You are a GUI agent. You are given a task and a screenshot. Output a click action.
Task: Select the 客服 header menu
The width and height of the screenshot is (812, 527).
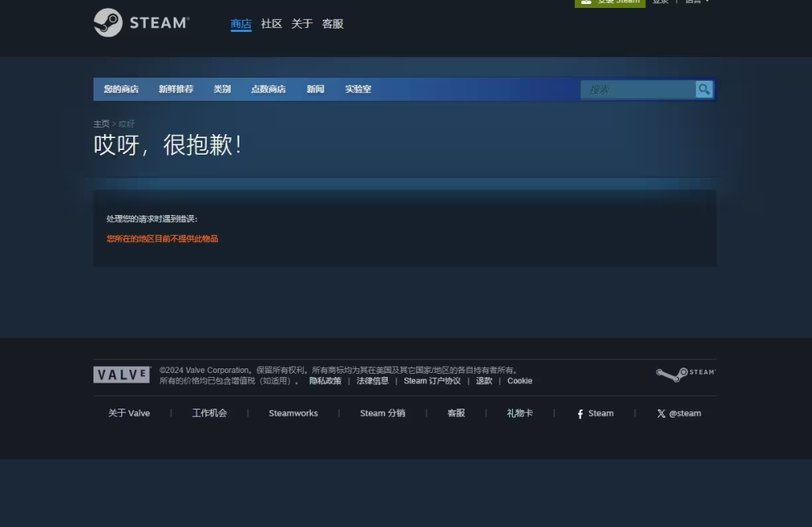tap(332, 24)
